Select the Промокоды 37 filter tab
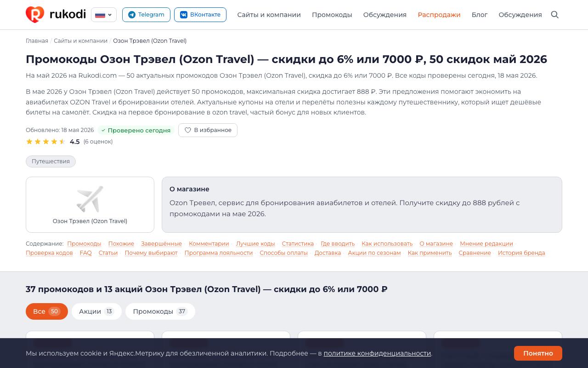588x368 pixels. [160, 311]
